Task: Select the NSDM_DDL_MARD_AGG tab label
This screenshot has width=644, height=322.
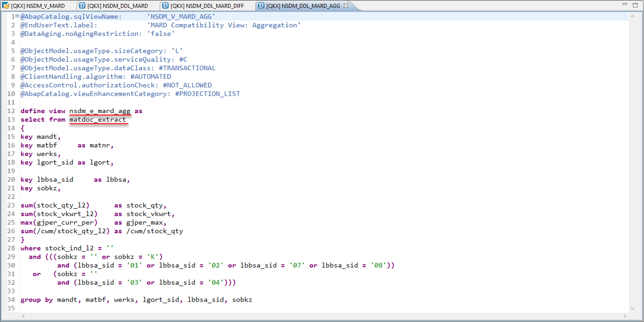Action: (303, 6)
